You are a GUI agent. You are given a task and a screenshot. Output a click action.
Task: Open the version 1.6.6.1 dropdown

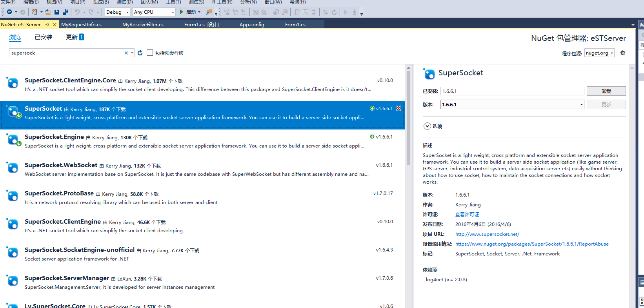[x=512, y=104]
